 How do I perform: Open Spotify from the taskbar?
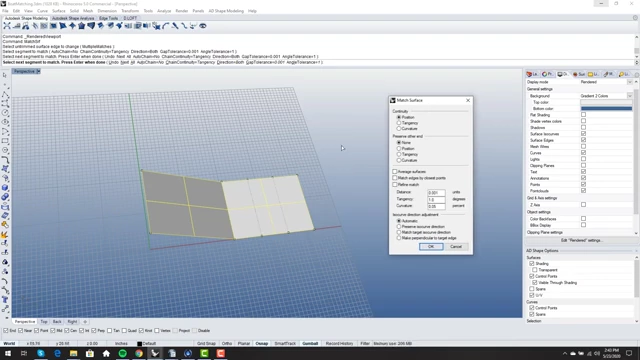point(122,353)
